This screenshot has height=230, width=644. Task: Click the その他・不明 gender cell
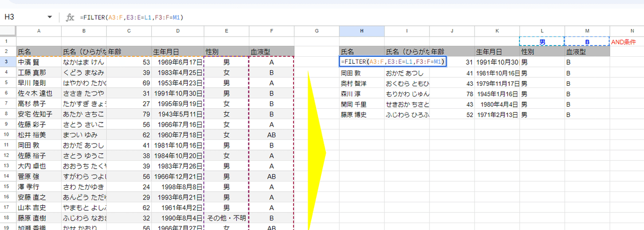click(x=226, y=218)
